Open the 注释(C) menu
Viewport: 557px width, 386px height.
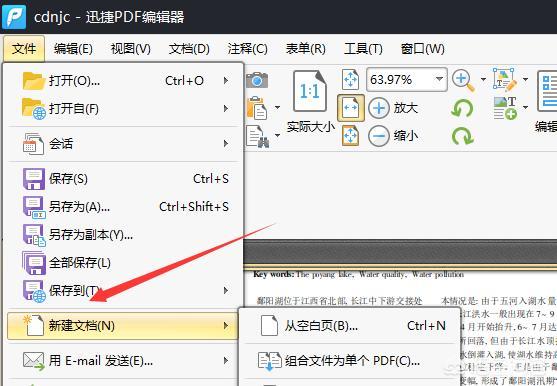(248, 49)
